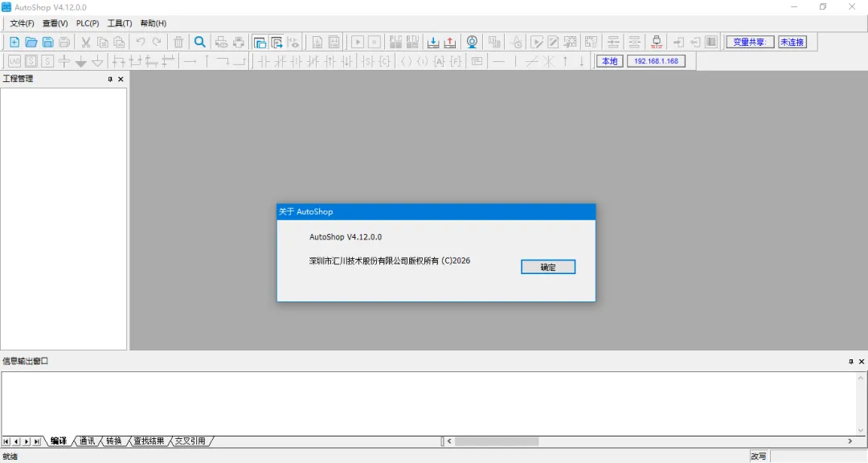This screenshot has height=463, width=868.
Task: Click the Print icon
Action: (x=239, y=42)
